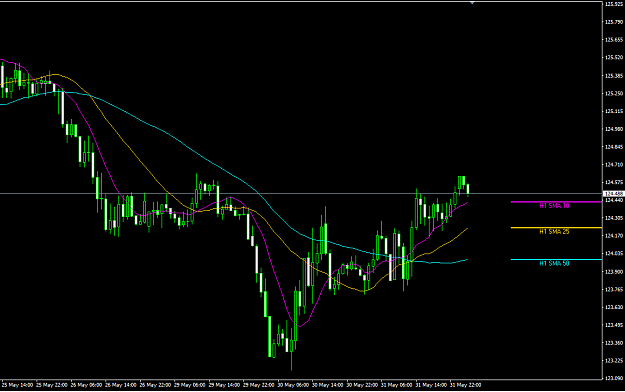Click the 123.765 value on price axis

pyautogui.click(x=614, y=290)
